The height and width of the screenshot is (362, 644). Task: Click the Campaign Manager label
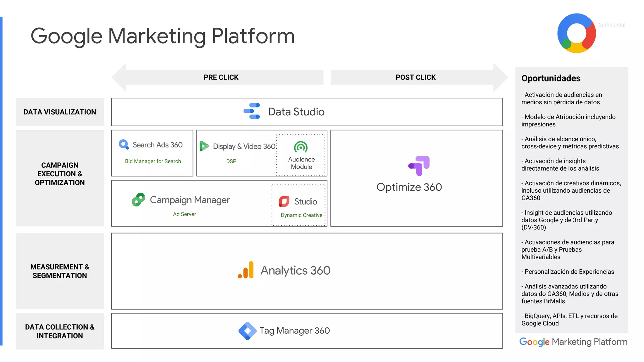click(190, 200)
